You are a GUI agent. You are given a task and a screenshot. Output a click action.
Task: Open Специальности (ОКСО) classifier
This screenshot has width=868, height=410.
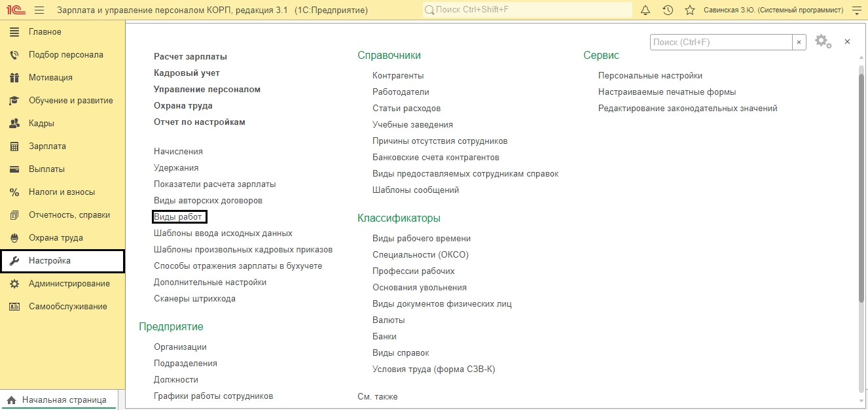(420, 255)
